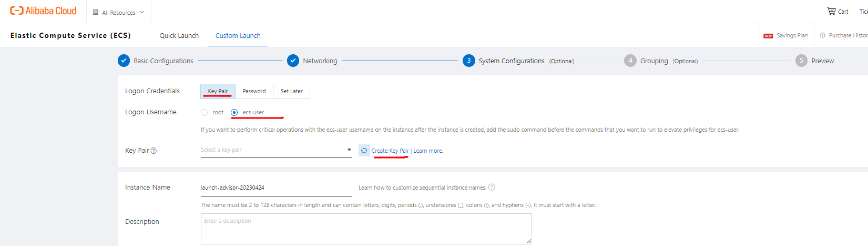The height and width of the screenshot is (246, 868).
Task: Select the ecs-user username radio button
Action: [x=234, y=112]
